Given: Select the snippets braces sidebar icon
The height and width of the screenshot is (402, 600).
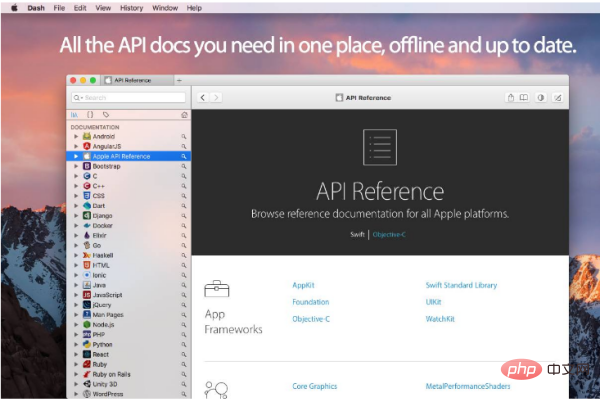Looking at the screenshot, I should [90, 115].
